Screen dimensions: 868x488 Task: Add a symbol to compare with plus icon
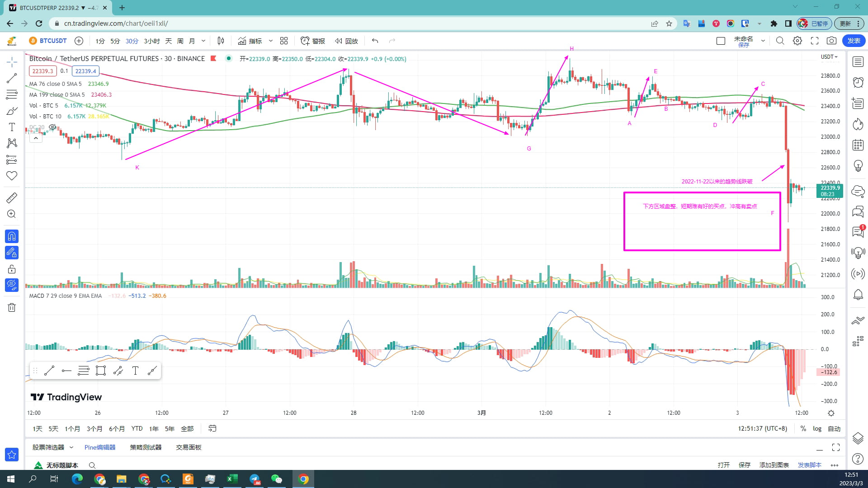pos(79,41)
